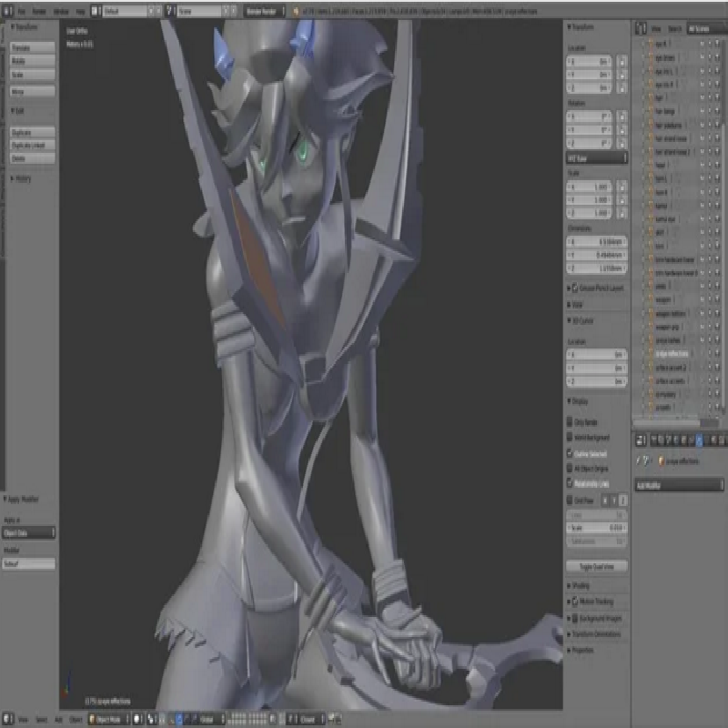
Task: Toggle the Outline Selected checkbox
Action: (570, 452)
